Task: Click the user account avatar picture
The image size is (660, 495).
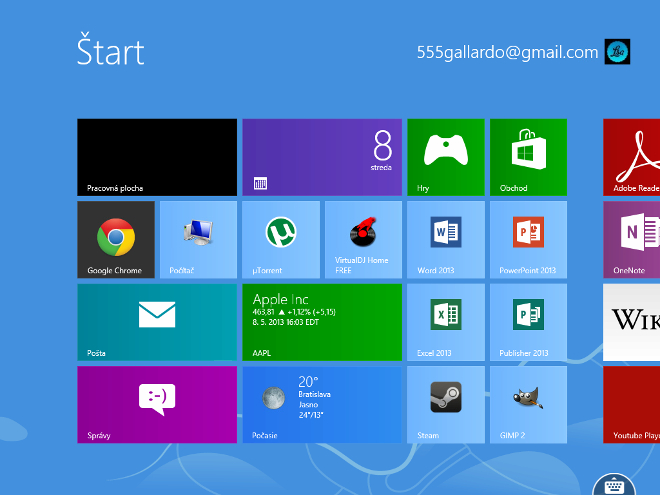Action: [617, 51]
